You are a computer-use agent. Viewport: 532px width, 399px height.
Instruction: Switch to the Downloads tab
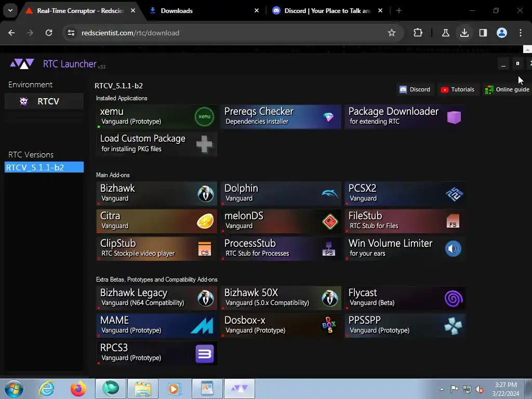[x=204, y=11]
